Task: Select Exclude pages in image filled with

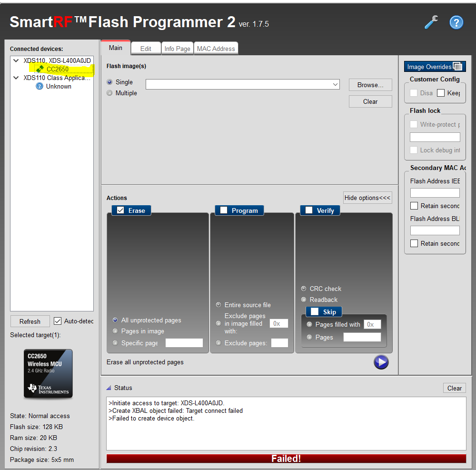Action: [218, 324]
